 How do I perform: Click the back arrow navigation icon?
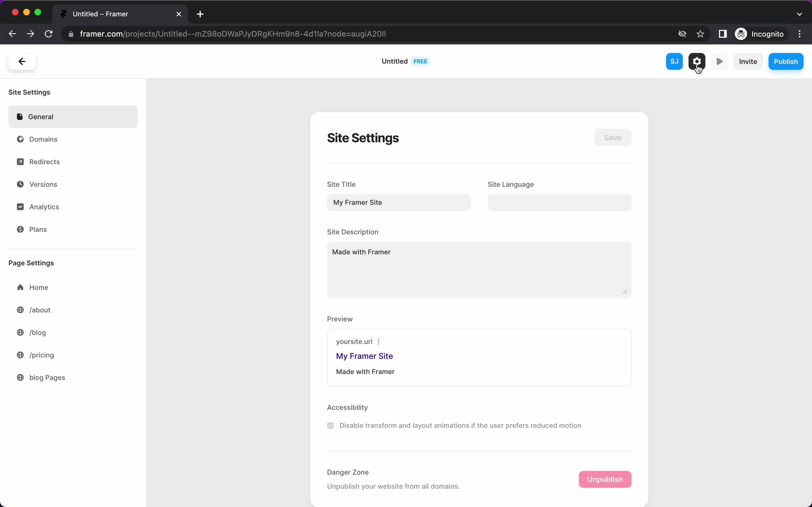click(22, 61)
